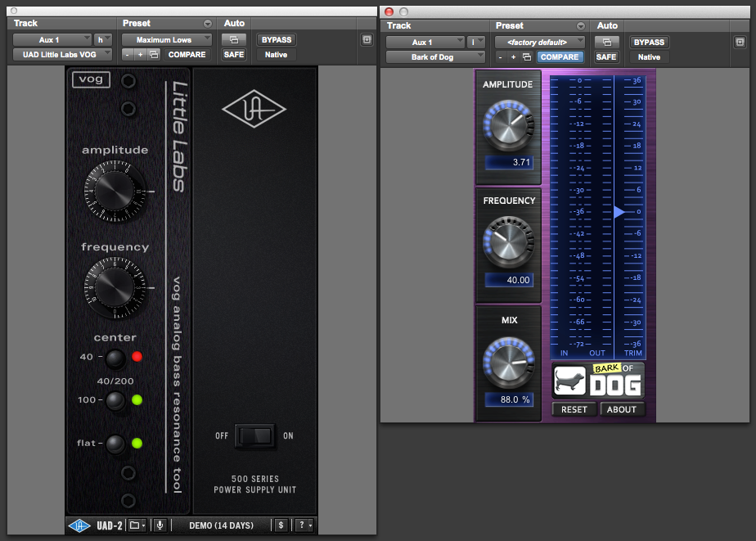
Task: Click the large Universal Audio diamond logo
Action: click(x=254, y=109)
